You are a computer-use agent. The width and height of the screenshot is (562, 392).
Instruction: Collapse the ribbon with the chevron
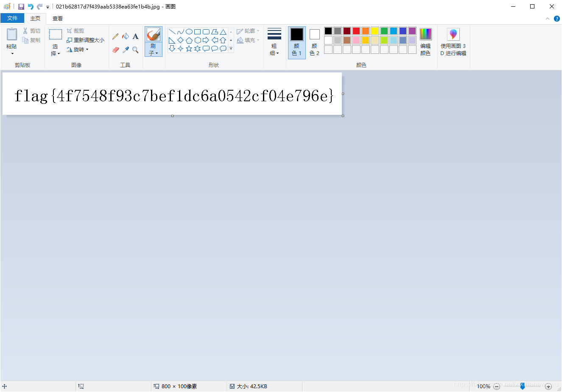coord(548,19)
